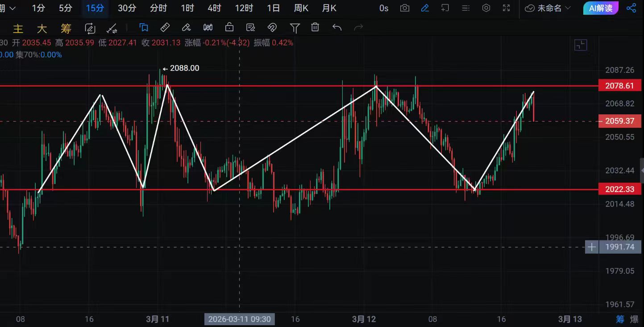
Task: Click the trash can delete drawings icon
Action: coord(315,28)
